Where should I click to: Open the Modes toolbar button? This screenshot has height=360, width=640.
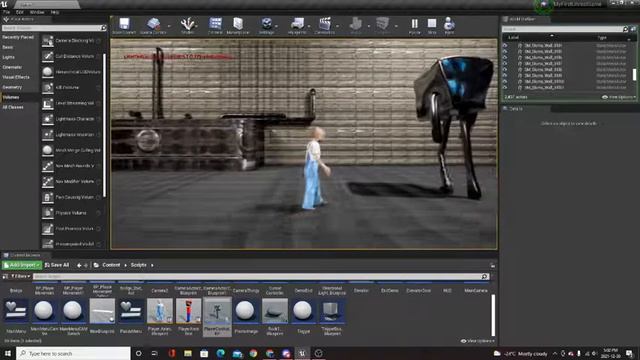(x=187, y=24)
